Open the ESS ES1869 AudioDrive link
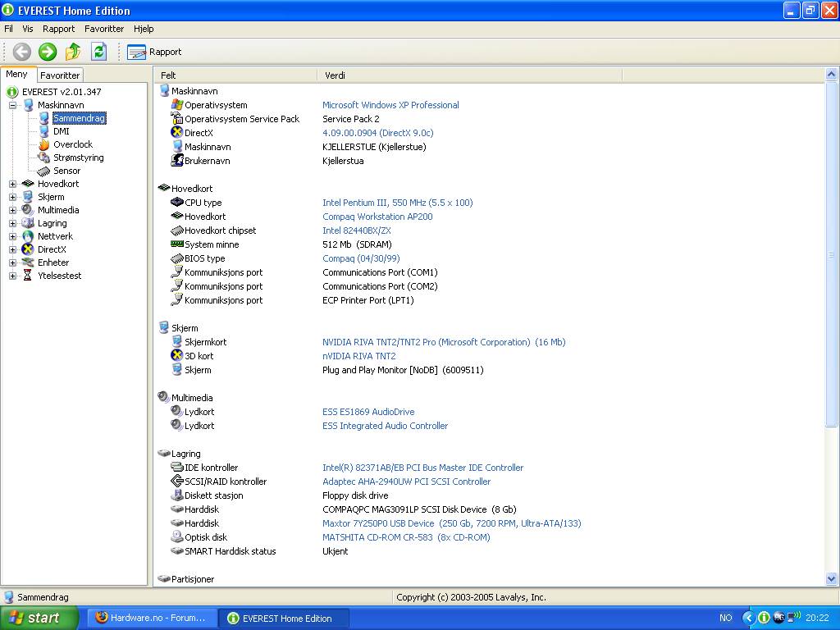 point(368,412)
